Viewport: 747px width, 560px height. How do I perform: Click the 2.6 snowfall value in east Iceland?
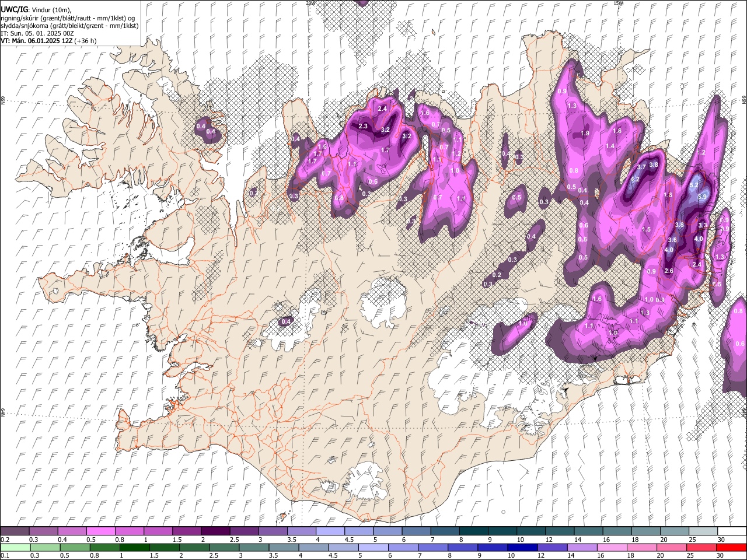tap(669, 271)
